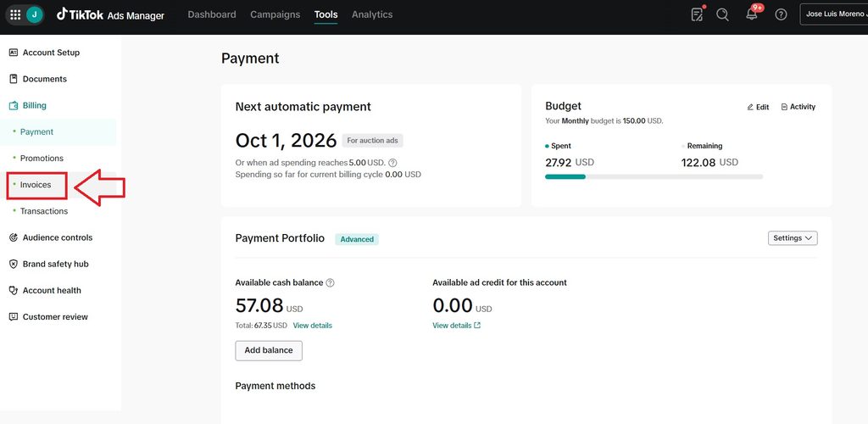This screenshot has height=424, width=868.
Task: Expand the Settings dropdown
Action: (x=793, y=238)
